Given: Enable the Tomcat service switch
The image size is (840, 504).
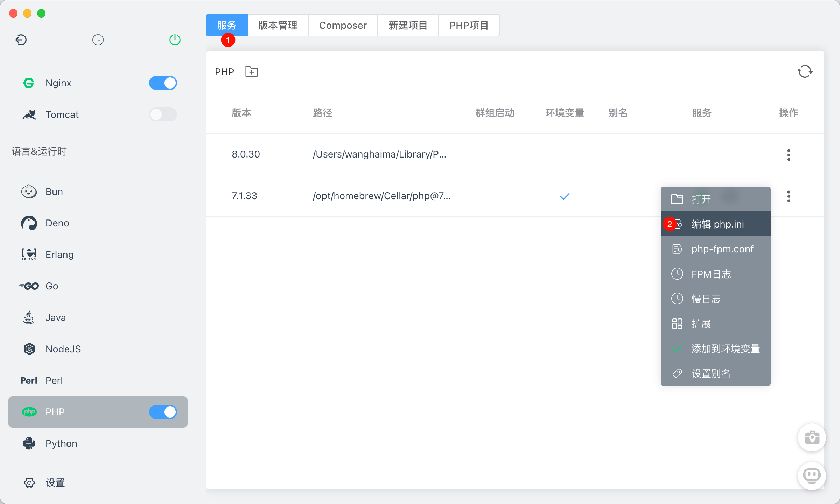Looking at the screenshot, I should 163,115.
